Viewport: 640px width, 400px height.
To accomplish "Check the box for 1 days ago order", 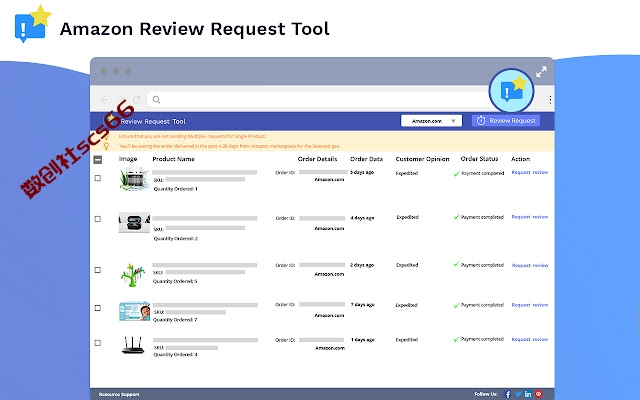I will [x=98, y=343].
